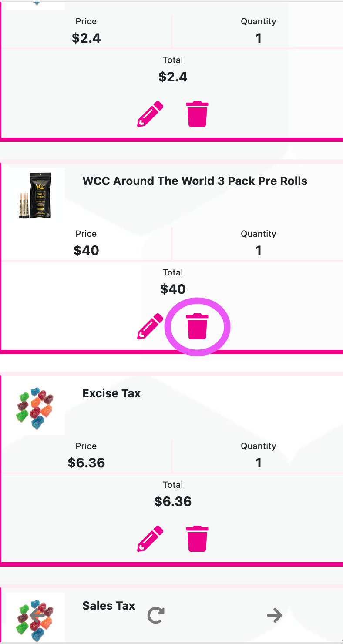Delete the $2.4 item using trash icon
Viewport: 343px width, 644px height.
197,114
